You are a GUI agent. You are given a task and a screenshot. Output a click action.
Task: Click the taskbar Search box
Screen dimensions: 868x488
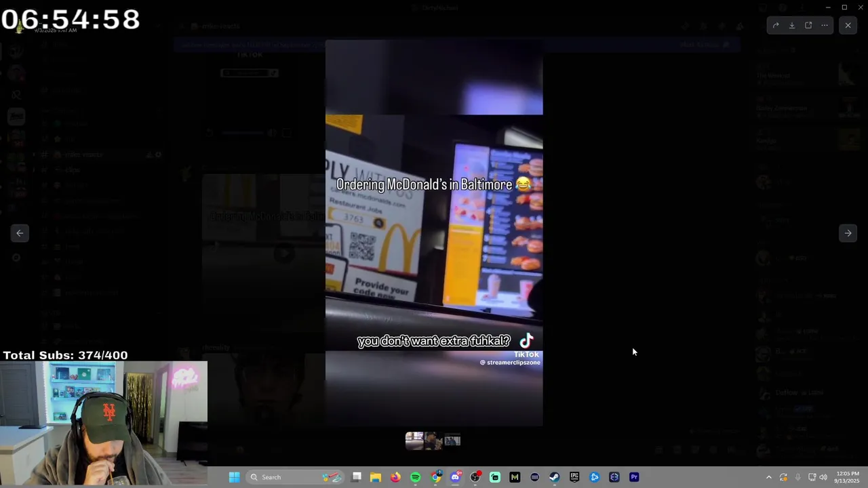(296, 477)
